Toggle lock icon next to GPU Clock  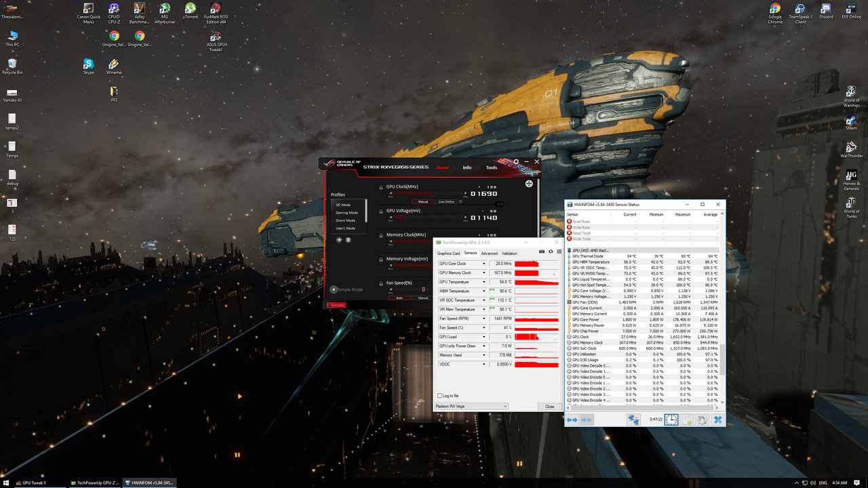(381, 188)
